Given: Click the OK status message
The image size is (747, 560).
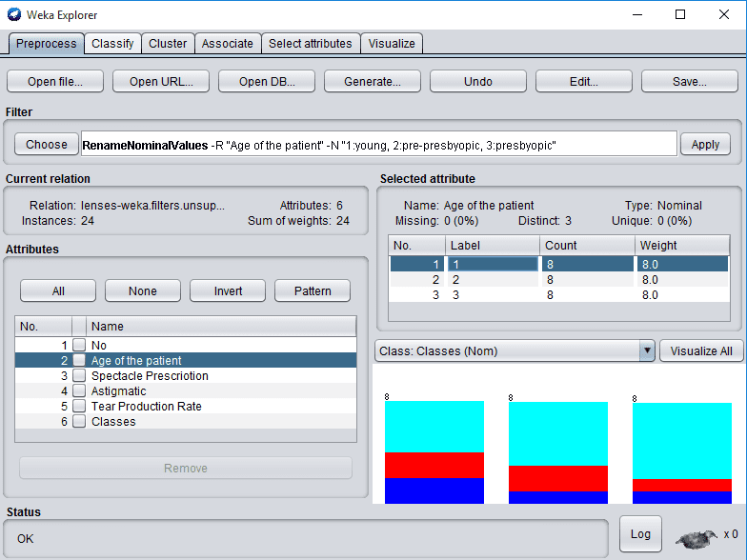Looking at the screenshot, I should pos(25,539).
